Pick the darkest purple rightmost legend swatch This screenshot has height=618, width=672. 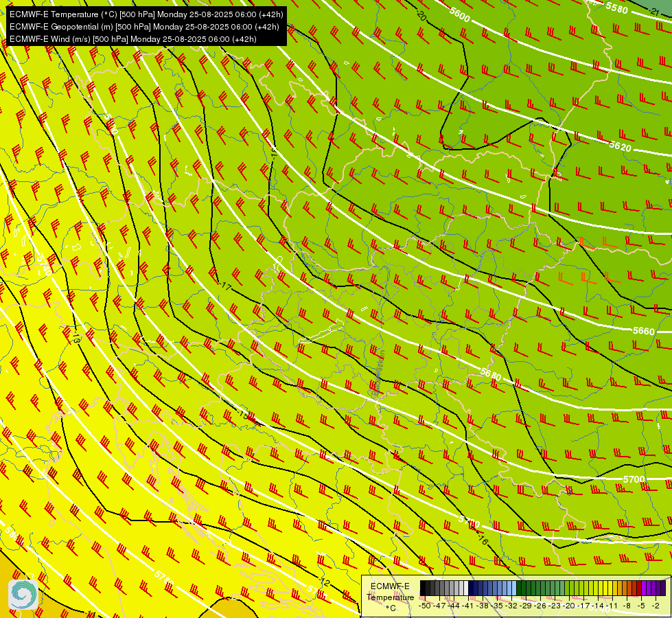pos(664,588)
